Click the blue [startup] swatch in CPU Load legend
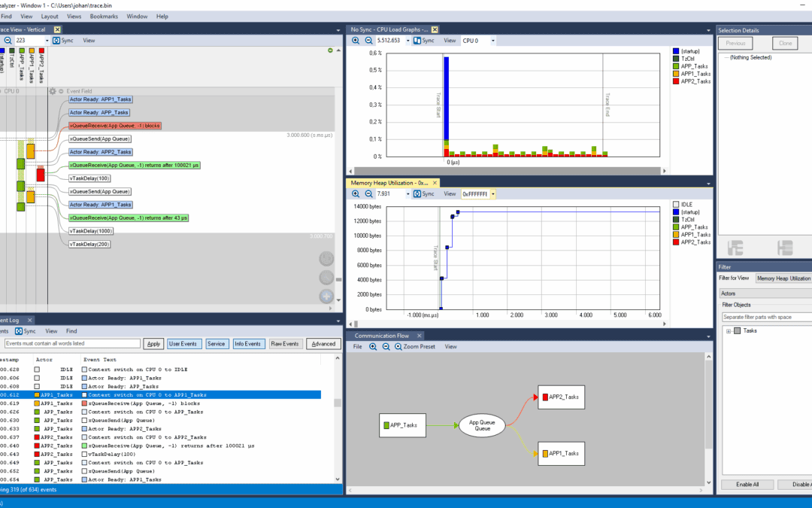This screenshot has width=812, height=508. [676, 51]
